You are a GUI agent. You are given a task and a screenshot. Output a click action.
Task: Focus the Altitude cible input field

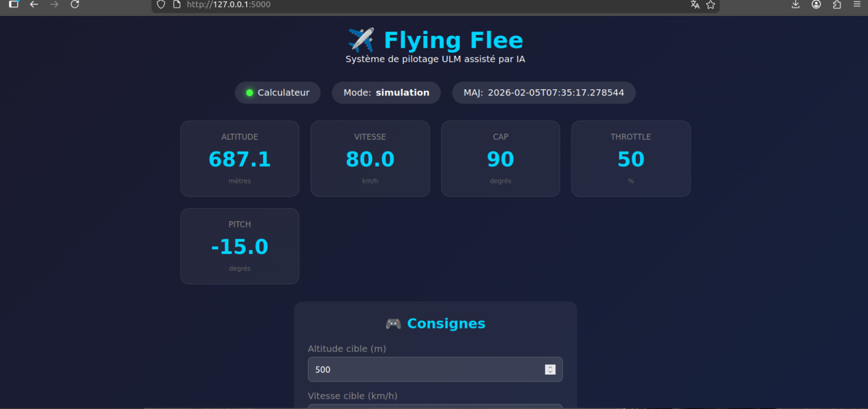point(424,369)
